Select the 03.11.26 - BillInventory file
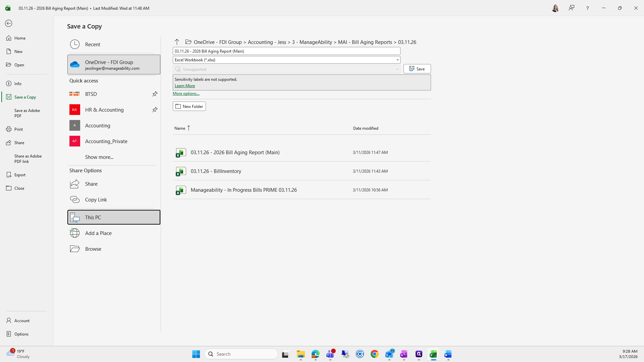Screen dimensions: 644x362 (x=216, y=171)
